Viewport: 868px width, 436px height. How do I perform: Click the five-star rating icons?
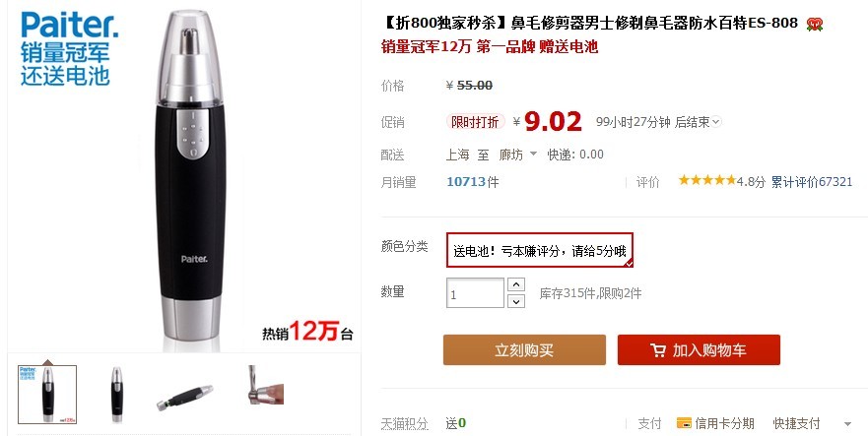[706, 180]
